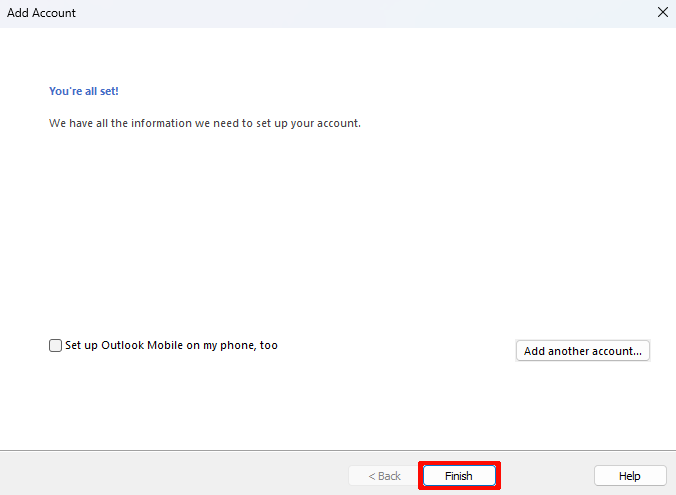Click the 'Add another account...' button
Screen dimensions: 676x495
coord(582,351)
